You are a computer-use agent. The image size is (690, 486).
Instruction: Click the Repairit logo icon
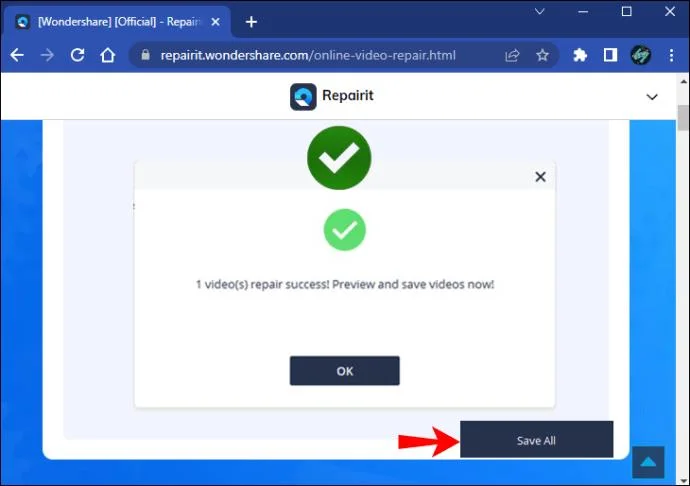tap(303, 96)
